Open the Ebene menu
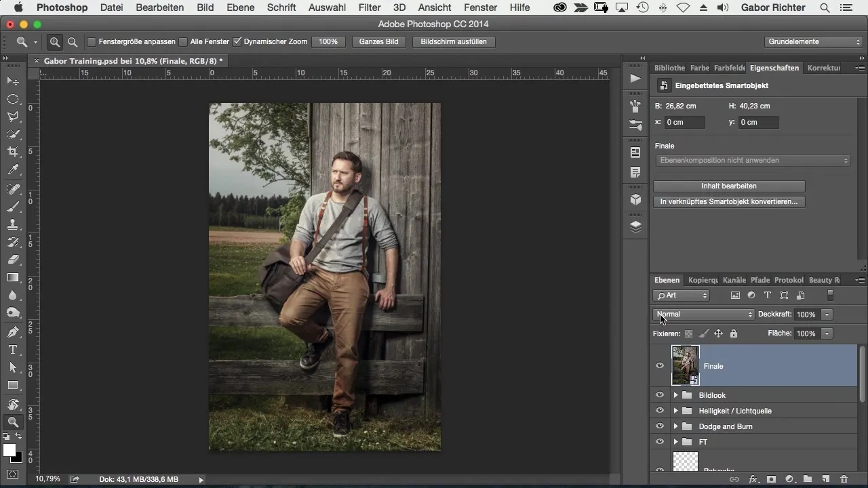 click(x=241, y=7)
